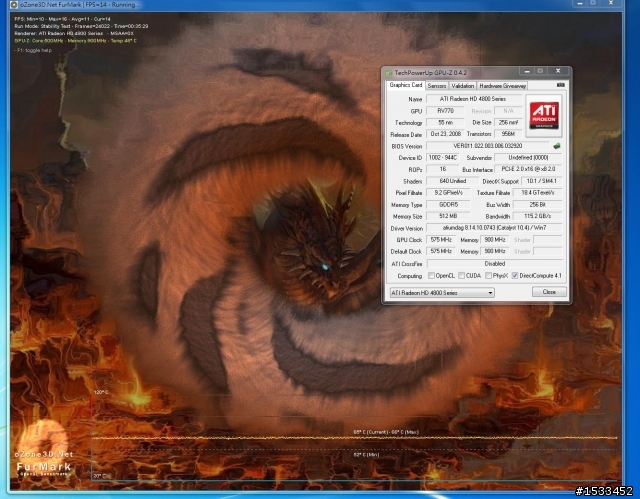Viewport: 640px width, 499px height.
Task: Click the Name field ATI Radeon HD 4800 Series
Action: coord(474,99)
